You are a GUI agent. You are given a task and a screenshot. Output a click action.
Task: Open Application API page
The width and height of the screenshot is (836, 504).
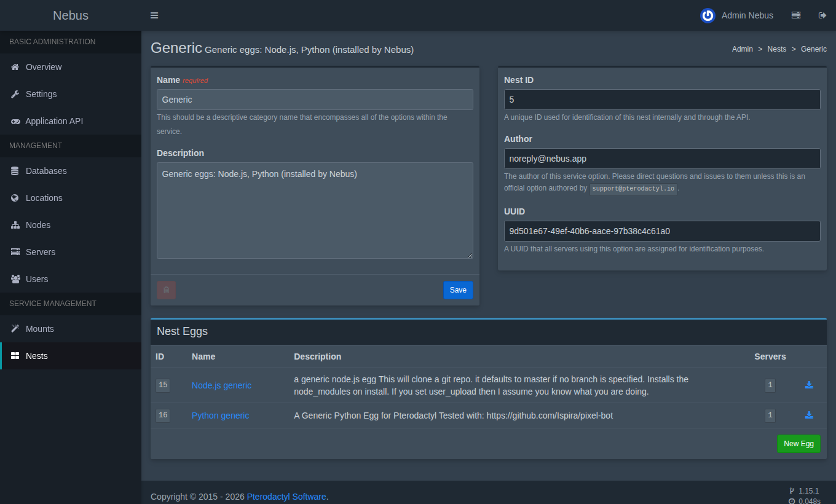[x=71, y=121]
